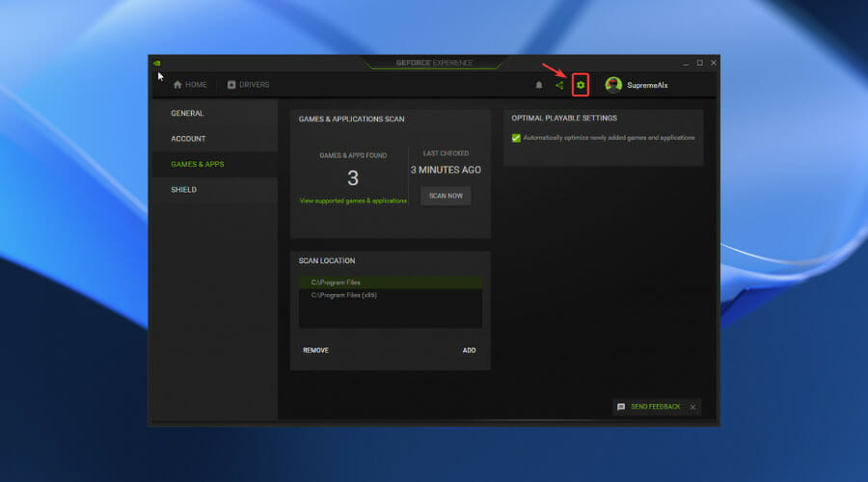Click the SupremeAlx username
Image resolution: width=868 pixels, height=482 pixels.
[647, 85]
